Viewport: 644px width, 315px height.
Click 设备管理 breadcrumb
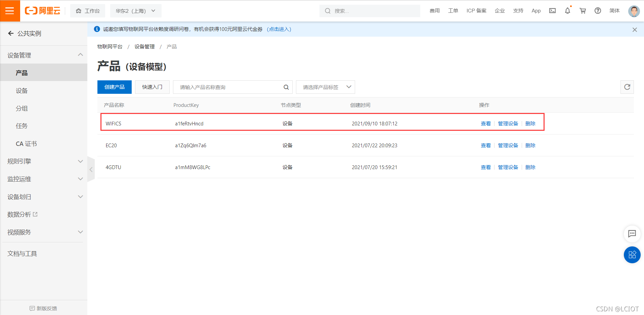click(144, 46)
